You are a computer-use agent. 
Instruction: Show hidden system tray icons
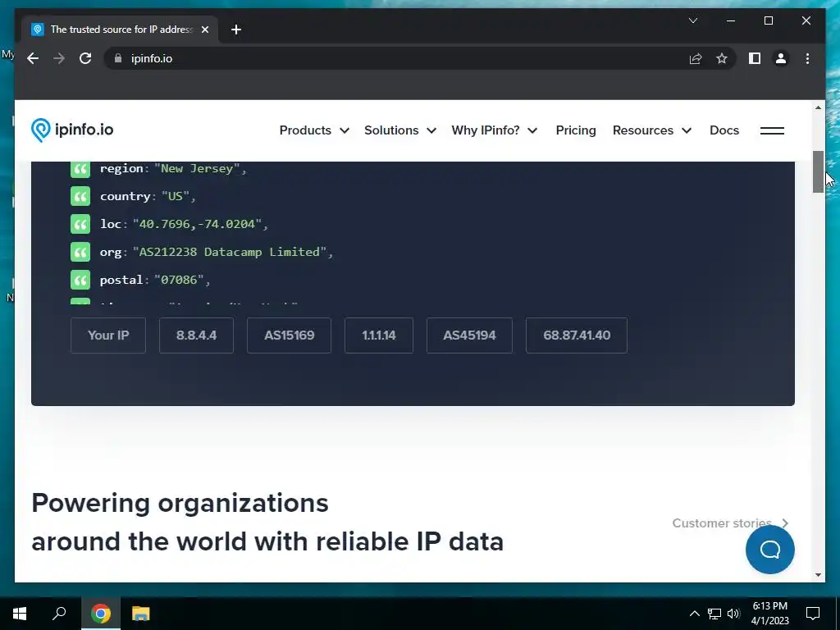pyautogui.click(x=694, y=614)
